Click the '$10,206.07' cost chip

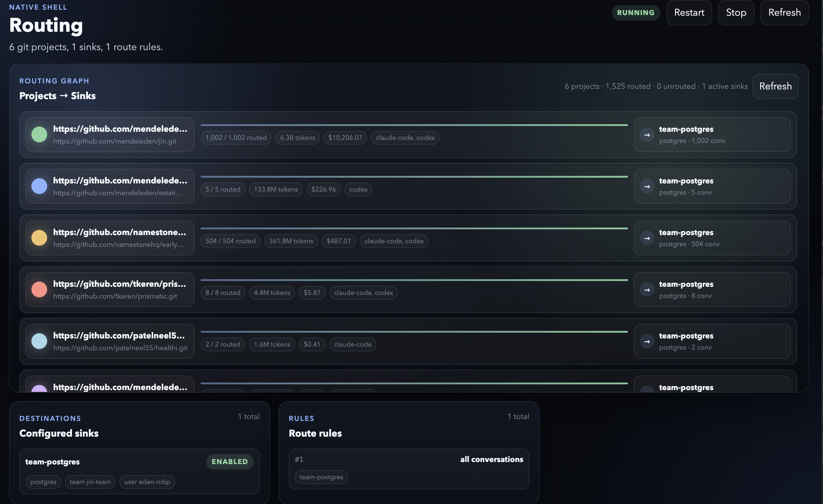point(345,137)
